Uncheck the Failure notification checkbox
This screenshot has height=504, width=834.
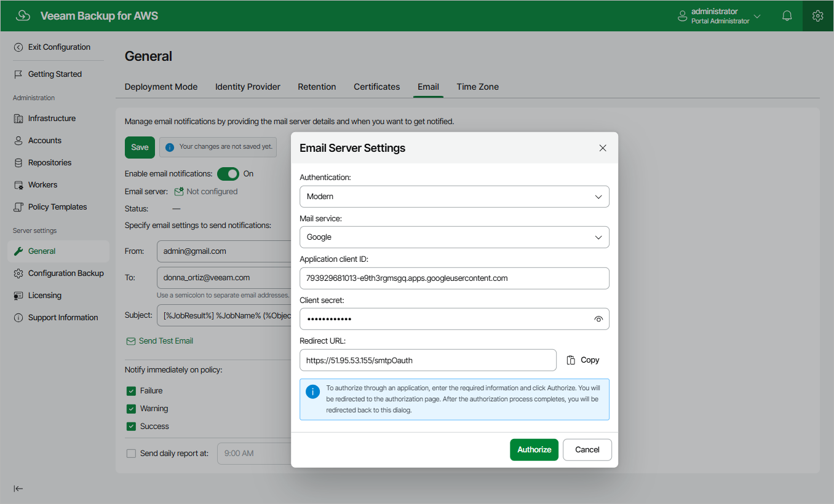click(131, 391)
